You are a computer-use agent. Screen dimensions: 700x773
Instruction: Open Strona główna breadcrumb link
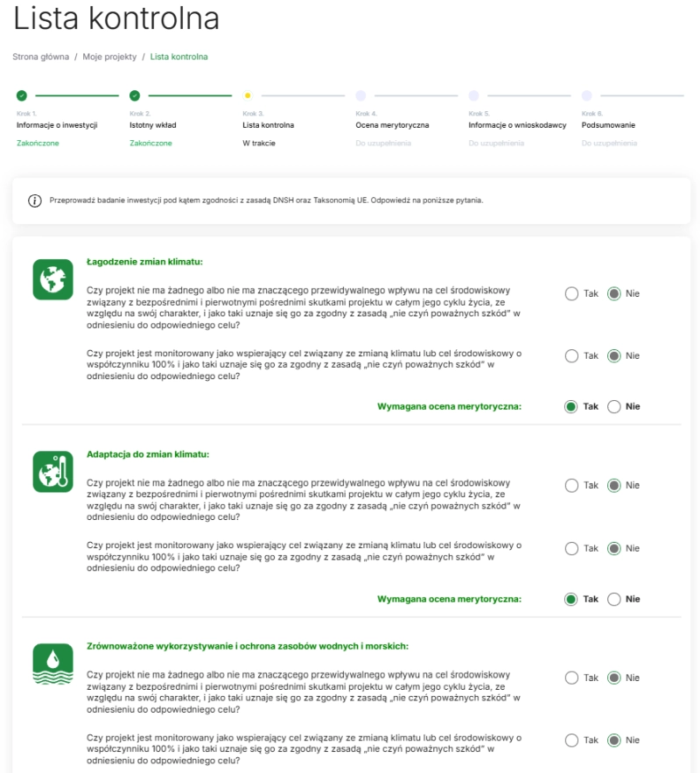pos(40,57)
